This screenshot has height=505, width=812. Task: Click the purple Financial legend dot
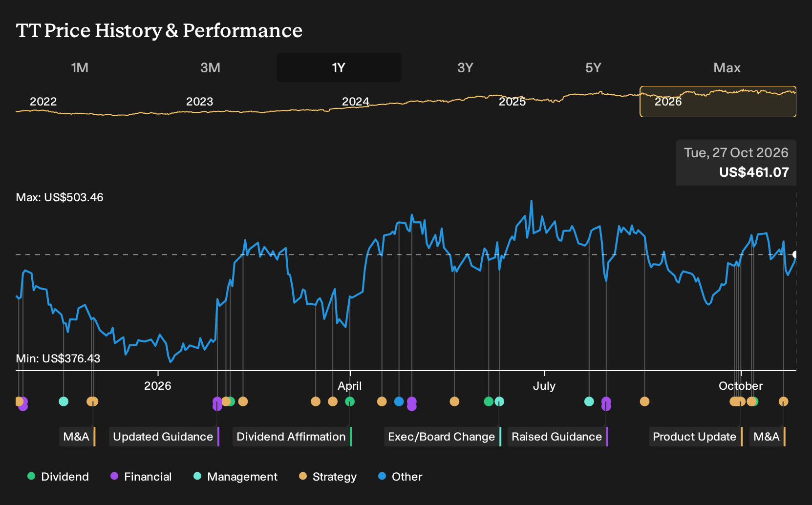pyautogui.click(x=114, y=476)
